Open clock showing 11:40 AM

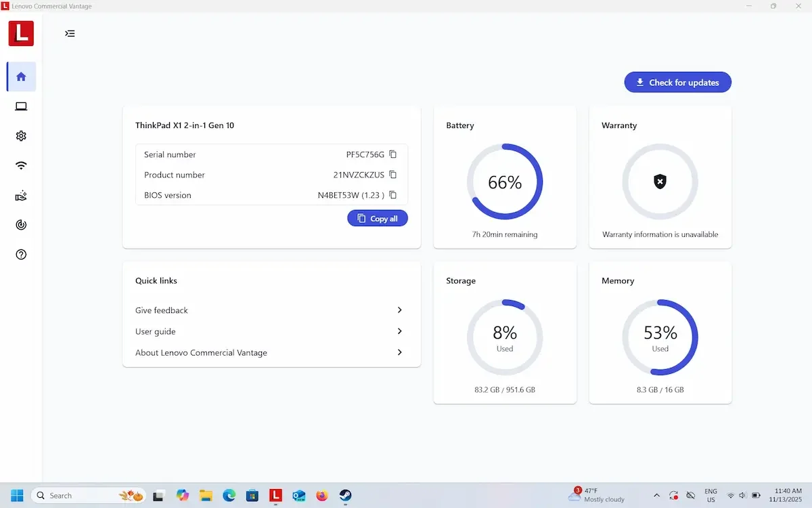click(787, 495)
